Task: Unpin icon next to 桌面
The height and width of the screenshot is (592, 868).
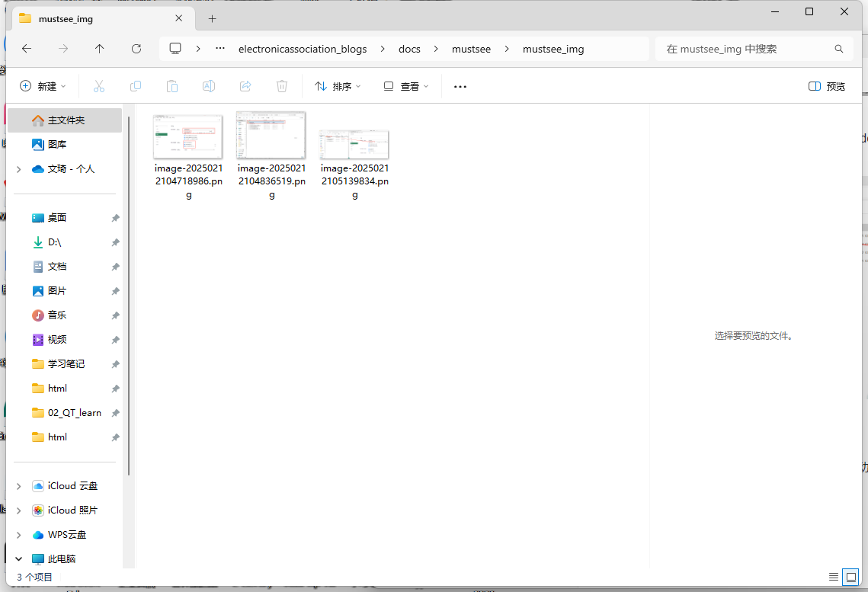Action: pyautogui.click(x=115, y=218)
